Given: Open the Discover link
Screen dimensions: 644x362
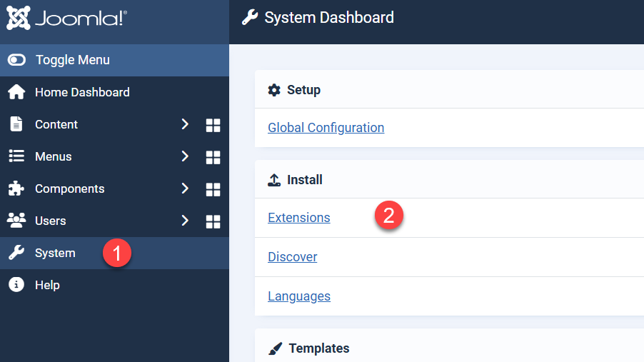Looking at the screenshot, I should [292, 257].
